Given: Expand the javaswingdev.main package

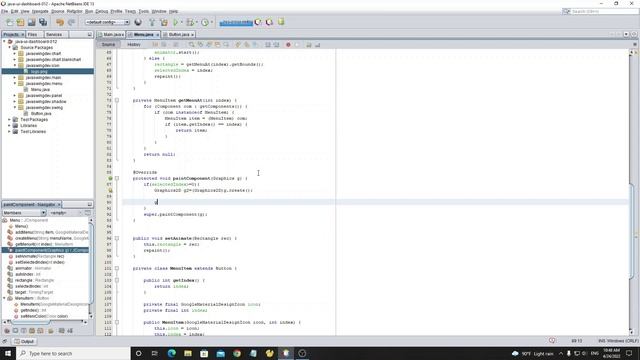Looking at the screenshot, I should click(x=15, y=78).
